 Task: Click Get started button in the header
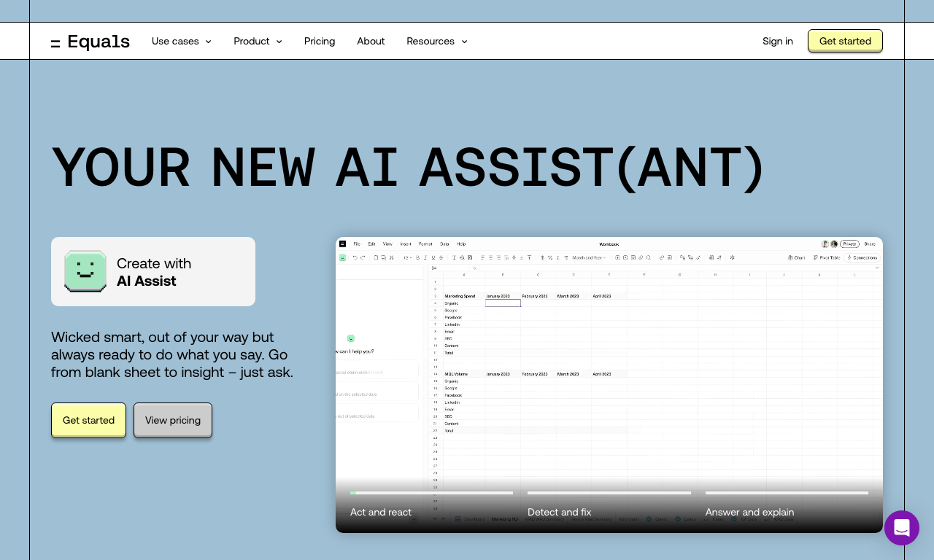coord(845,41)
